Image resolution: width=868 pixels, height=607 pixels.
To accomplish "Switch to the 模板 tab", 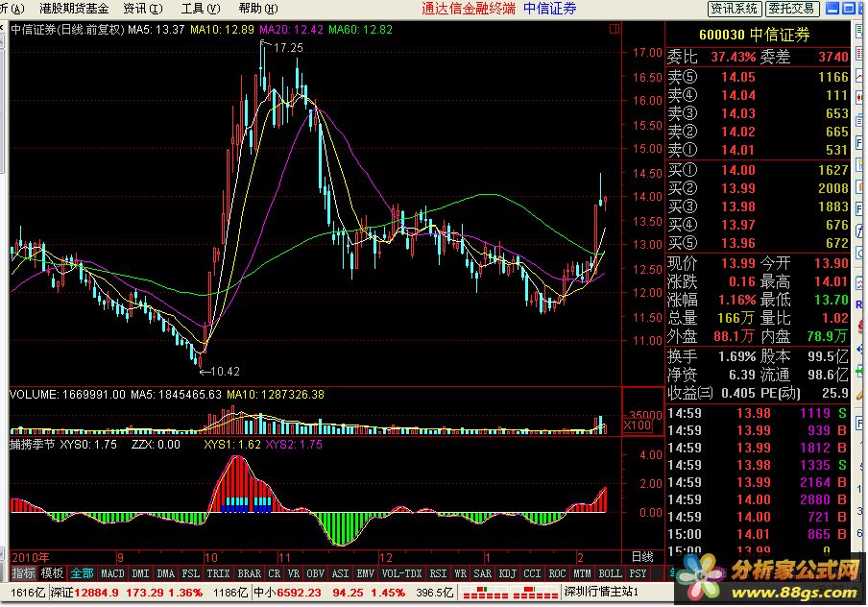I will pyautogui.click(x=52, y=573).
